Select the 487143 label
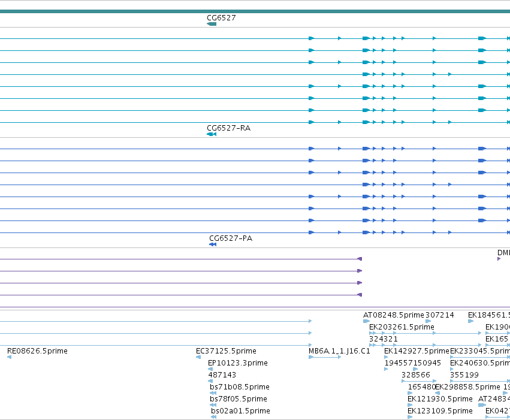 pyautogui.click(x=222, y=375)
